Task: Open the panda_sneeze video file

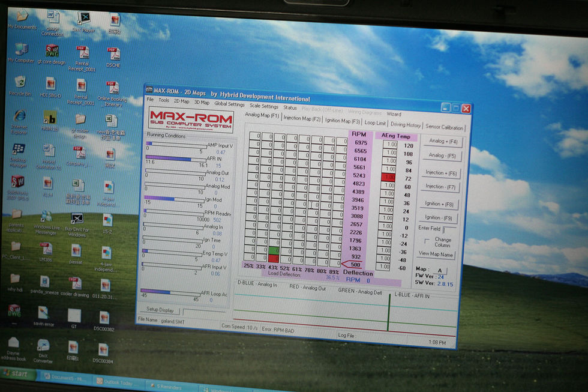Action: tap(44, 285)
